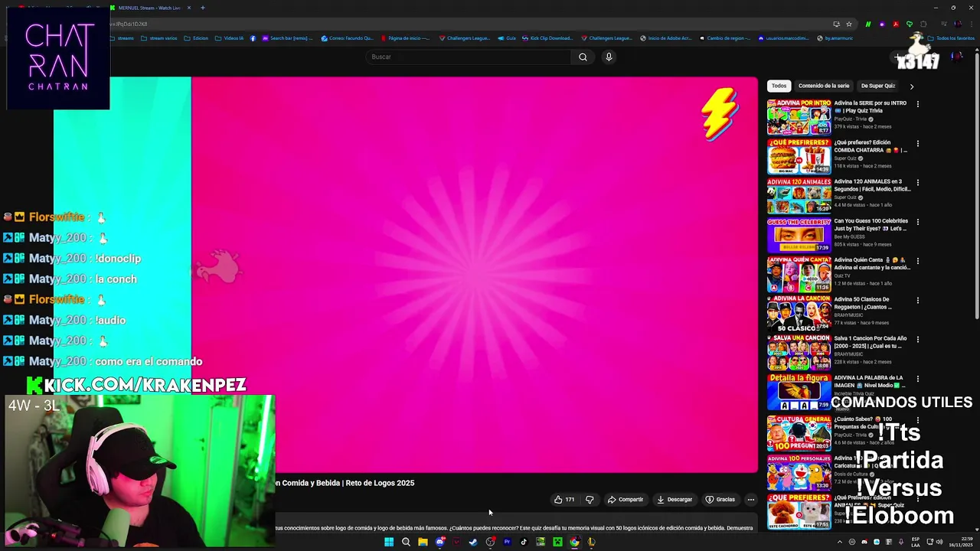
Task: Open a new browser tab with plus button
Action: (x=203, y=8)
